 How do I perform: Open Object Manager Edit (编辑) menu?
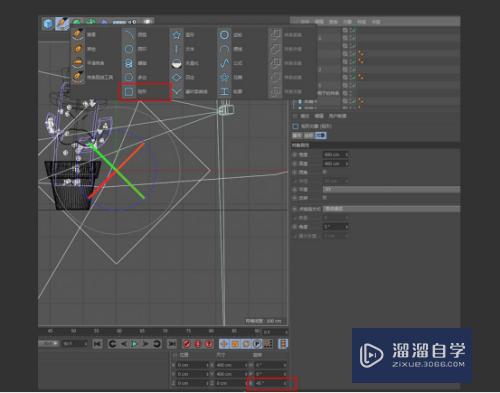pyautogui.click(x=319, y=21)
